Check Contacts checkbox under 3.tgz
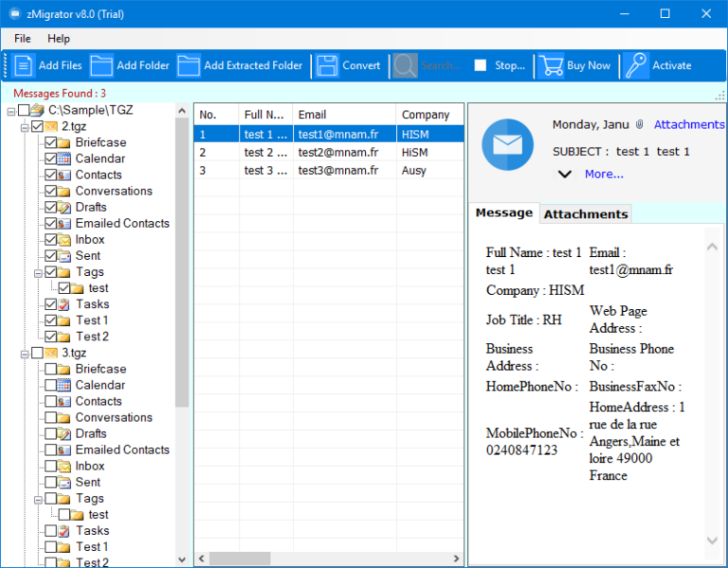Image resolution: width=728 pixels, height=568 pixels. tap(50, 401)
